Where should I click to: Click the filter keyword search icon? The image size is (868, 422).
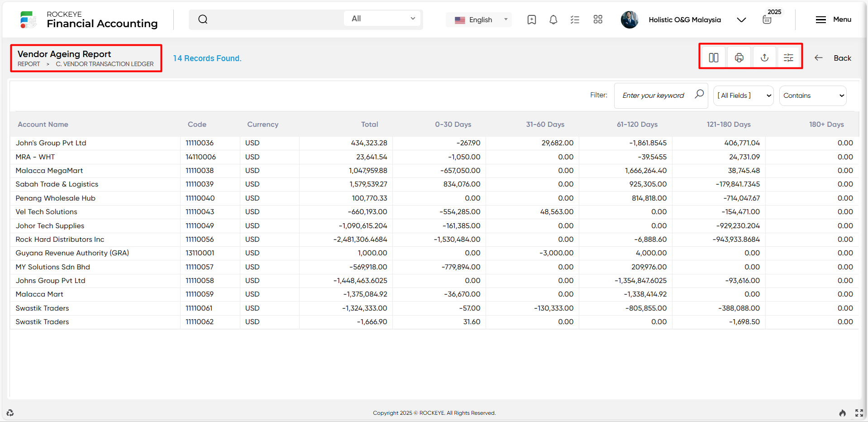click(699, 94)
